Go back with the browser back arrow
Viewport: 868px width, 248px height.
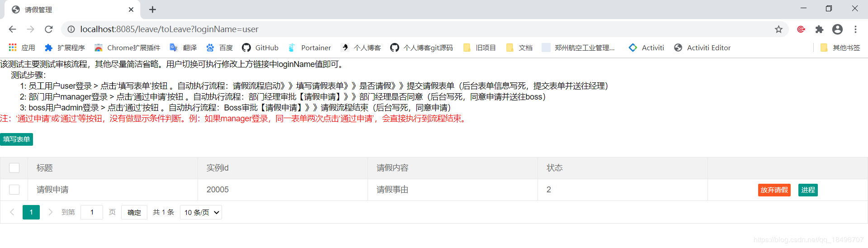12,29
